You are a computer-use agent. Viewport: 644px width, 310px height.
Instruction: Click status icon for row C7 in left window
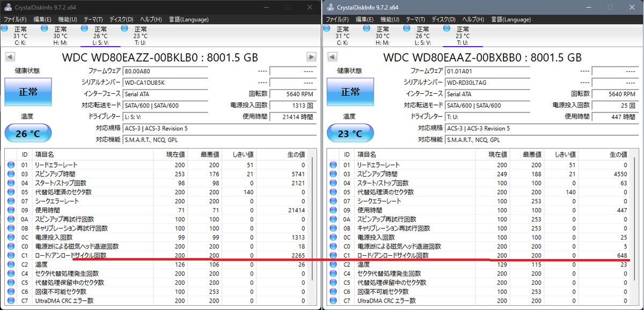click(11, 300)
